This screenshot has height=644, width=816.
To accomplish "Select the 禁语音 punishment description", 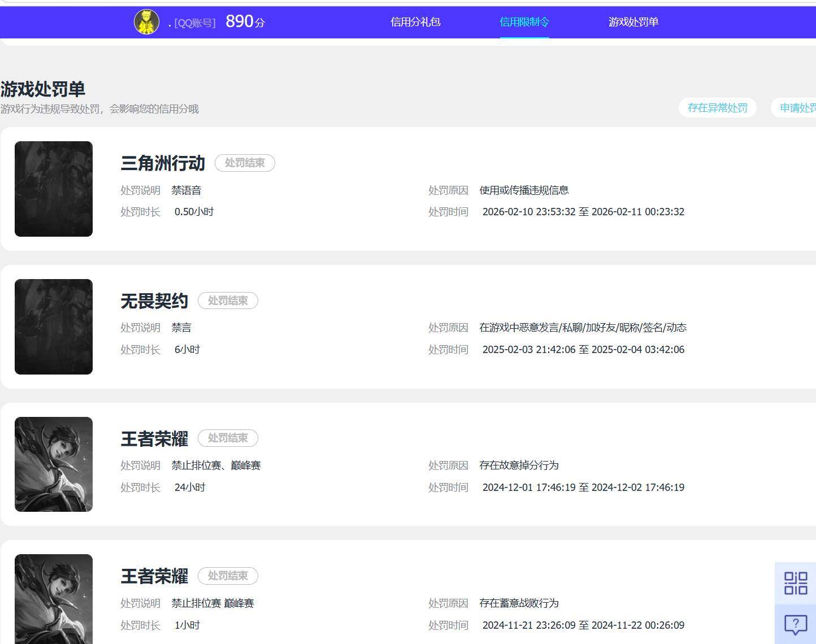I will (x=186, y=190).
